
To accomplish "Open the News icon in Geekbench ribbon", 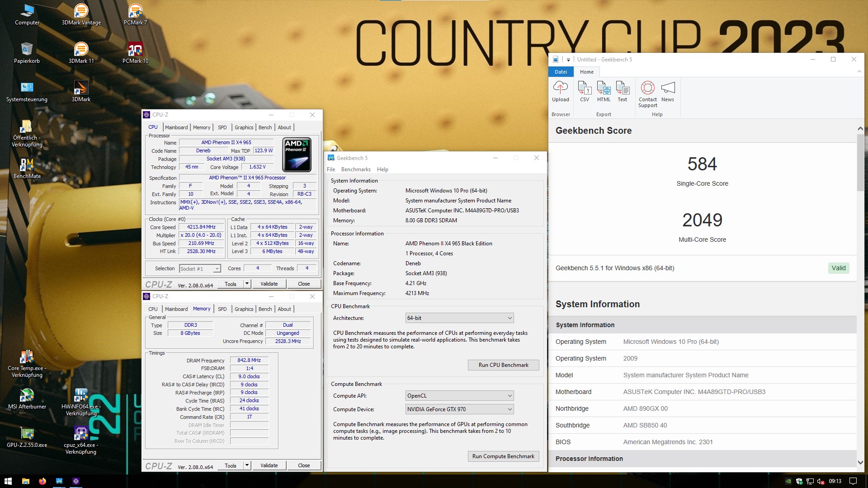I will [x=668, y=92].
